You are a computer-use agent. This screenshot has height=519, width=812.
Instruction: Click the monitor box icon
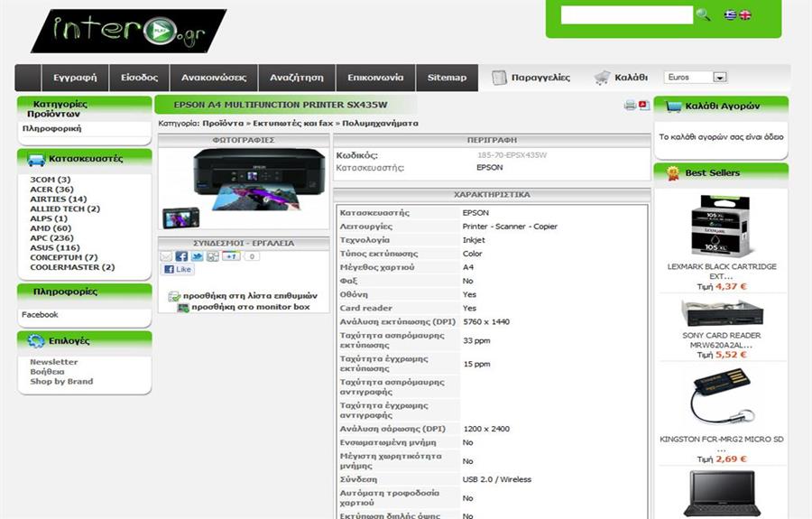pos(183,308)
